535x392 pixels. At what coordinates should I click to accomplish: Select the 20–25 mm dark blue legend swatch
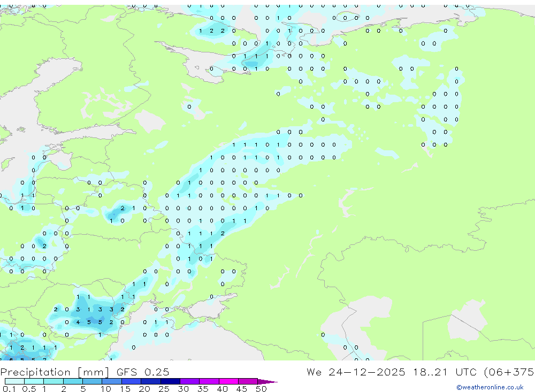(150, 381)
